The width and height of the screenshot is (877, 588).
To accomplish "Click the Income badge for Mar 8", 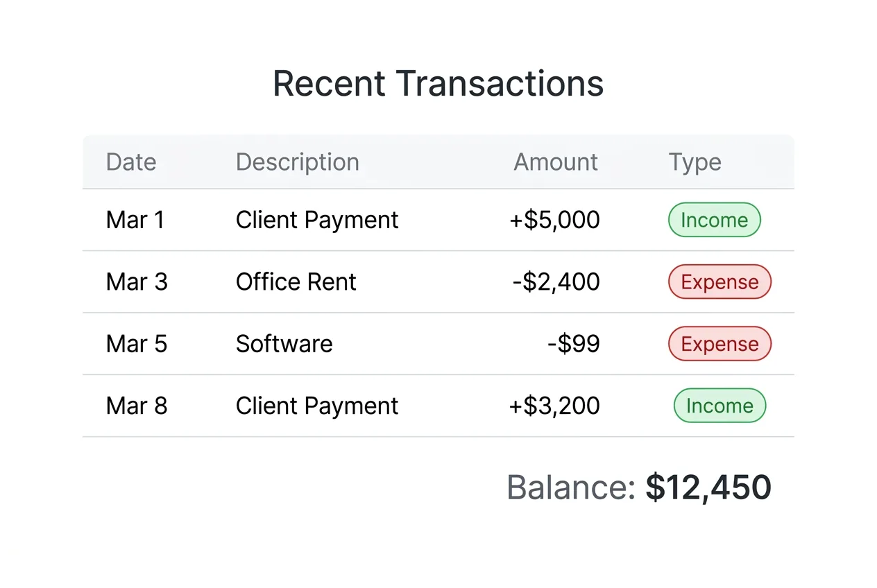I will pyautogui.click(x=720, y=406).
